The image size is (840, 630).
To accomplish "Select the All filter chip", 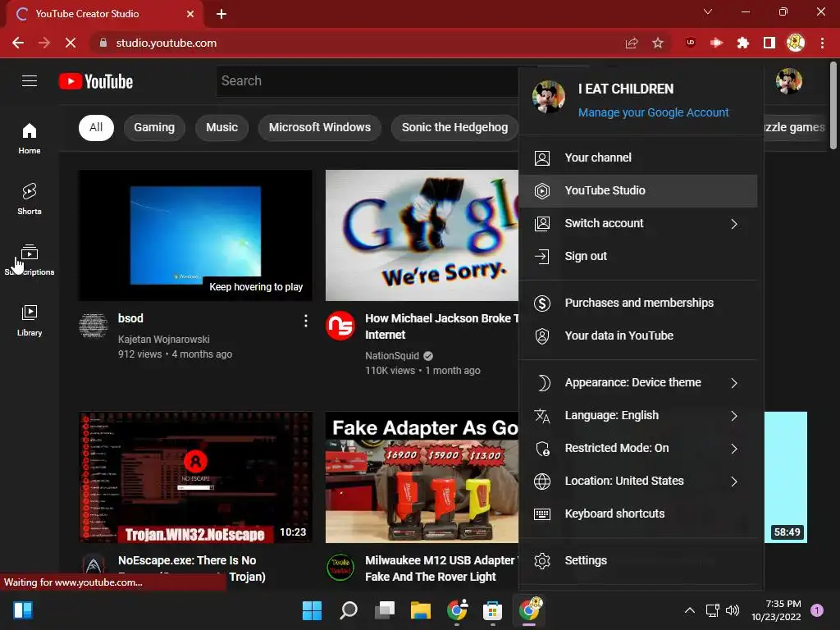I will point(97,127).
